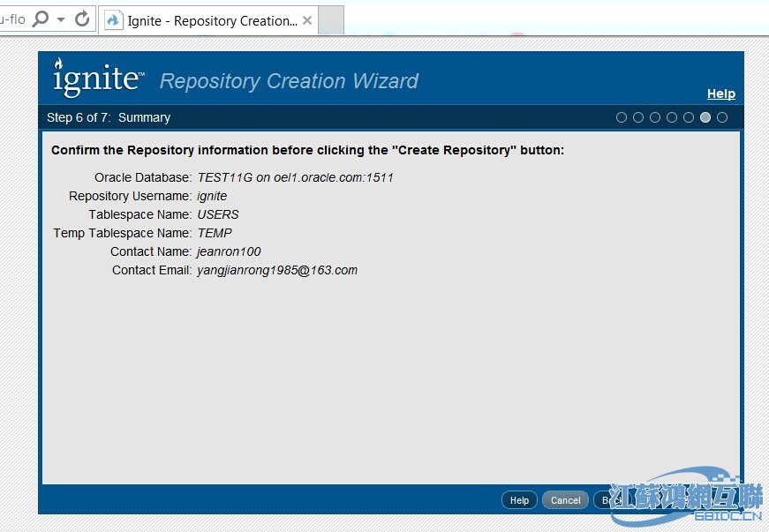Open the Help link in the header
Image resolution: width=769 pixels, height=532 pixels.
[x=721, y=94]
